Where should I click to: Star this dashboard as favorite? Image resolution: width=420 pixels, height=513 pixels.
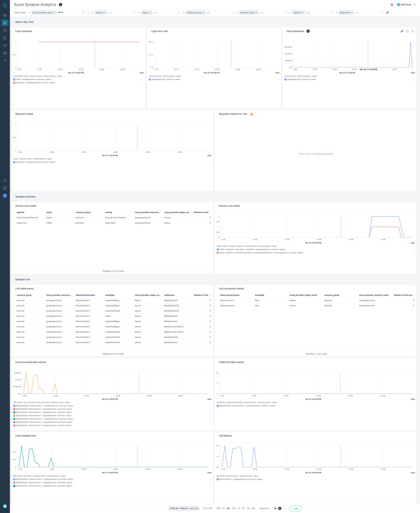392,5
